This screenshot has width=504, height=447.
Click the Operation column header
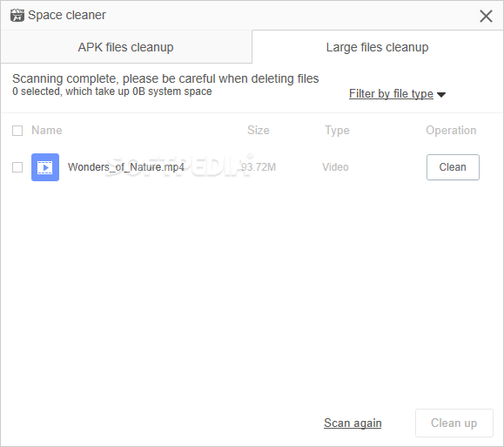pyautogui.click(x=451, y=131)
